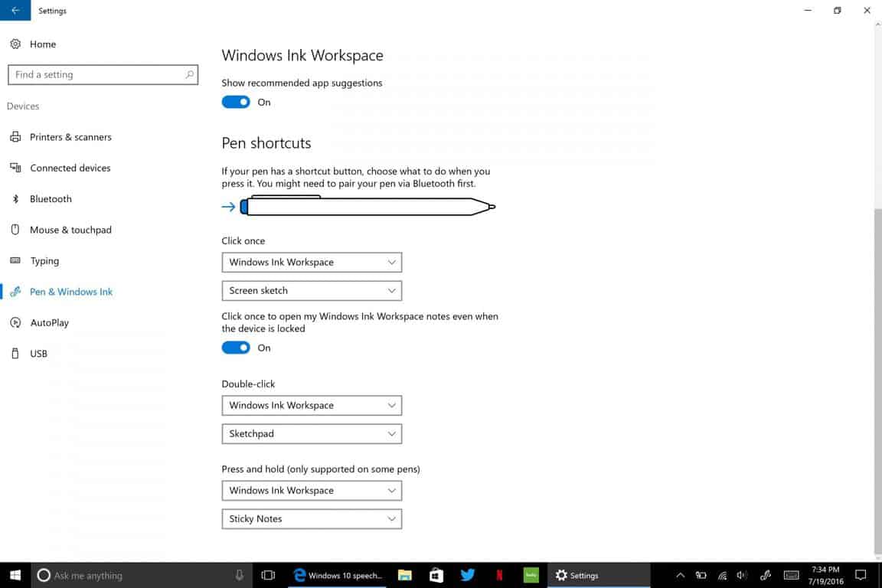The image size is (882, 588).
Task: Click the Settings taskbar button
Action: click(x=599, y=575)
